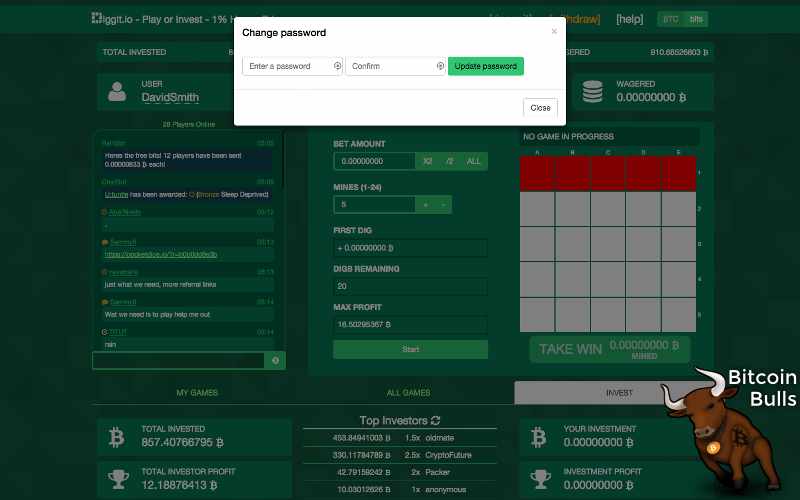Dig the gray tile in column E, row 5
The height and width of the screenshot is (500, 800).
pyautogui.click(x=679, y=315)
